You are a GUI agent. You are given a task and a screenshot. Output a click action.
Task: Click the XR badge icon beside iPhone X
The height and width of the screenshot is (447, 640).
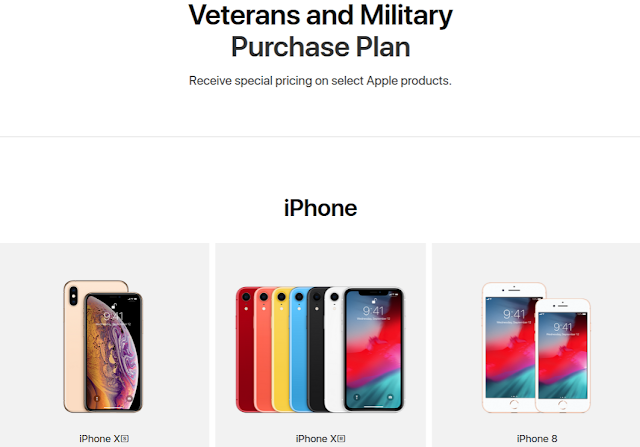(341, 438)
